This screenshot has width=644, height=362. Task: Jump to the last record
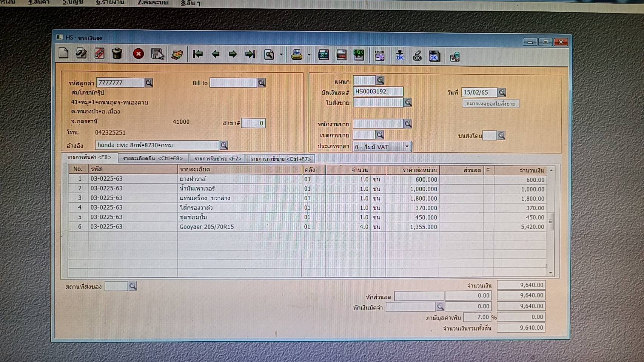click(250, 55)
